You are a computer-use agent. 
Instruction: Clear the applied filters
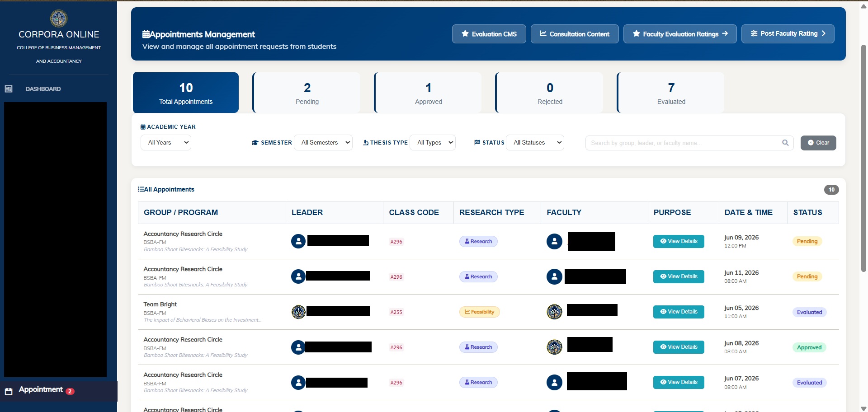pos(818,143)
